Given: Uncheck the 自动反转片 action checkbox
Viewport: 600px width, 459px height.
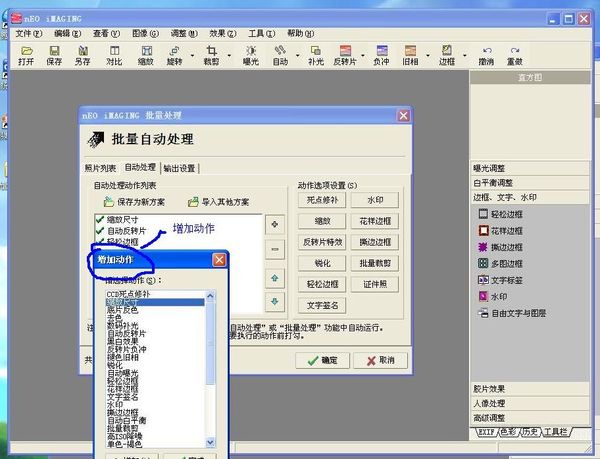Looking at the screenshot, I should coord(99,230).
